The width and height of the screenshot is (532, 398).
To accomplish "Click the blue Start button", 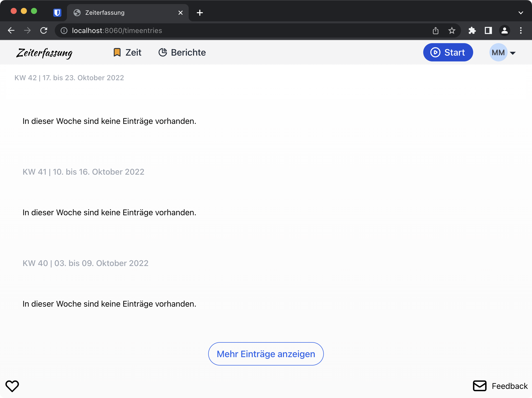I will 448,52.
